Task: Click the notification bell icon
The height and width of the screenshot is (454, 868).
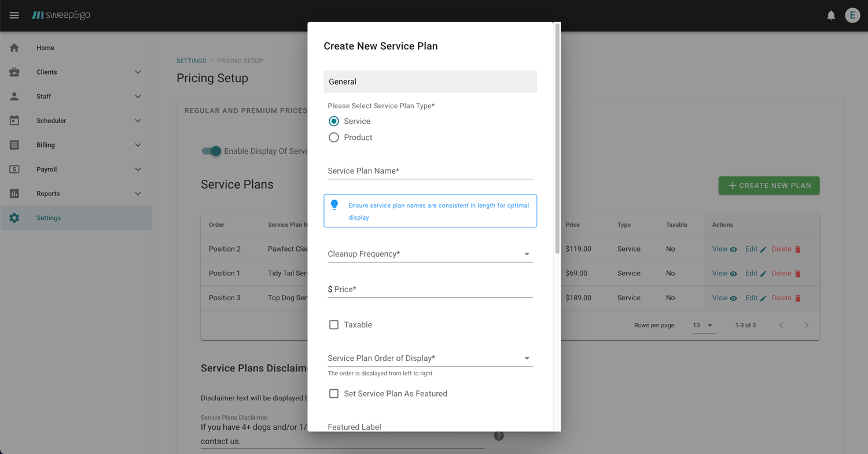Action: 831,16
